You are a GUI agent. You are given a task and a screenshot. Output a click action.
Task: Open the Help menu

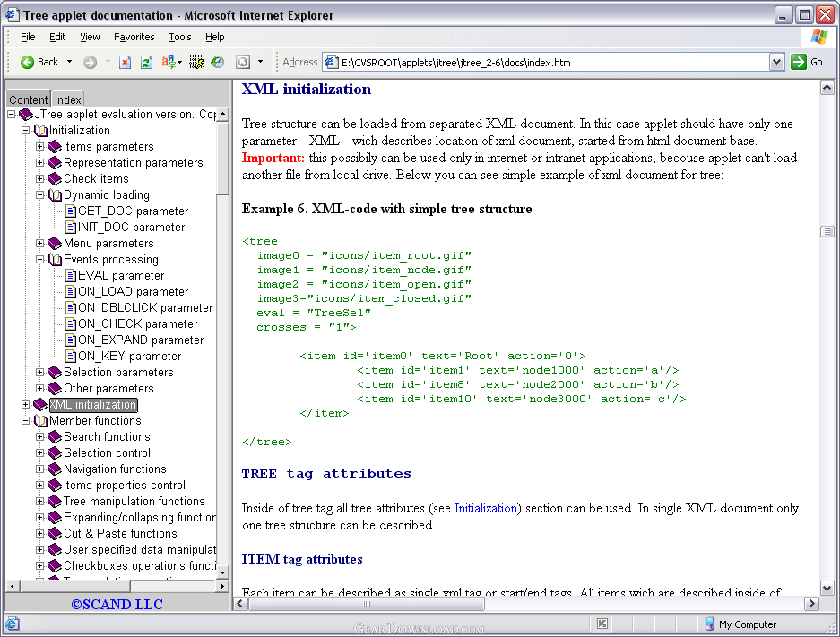215,37
